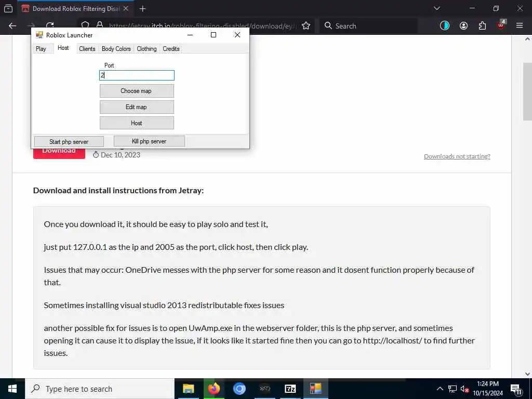Open the Chromium taskbar icon
Screen dimensions: 532x399
[x=239, y=389]
